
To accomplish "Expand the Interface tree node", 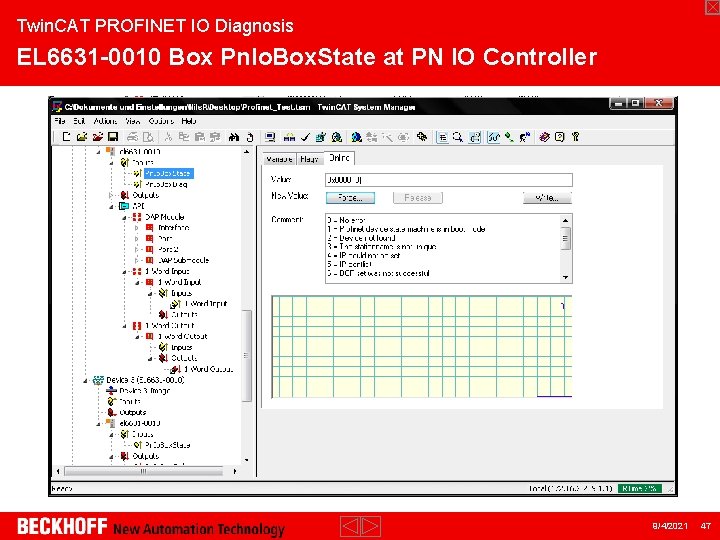I will [137, 228].
